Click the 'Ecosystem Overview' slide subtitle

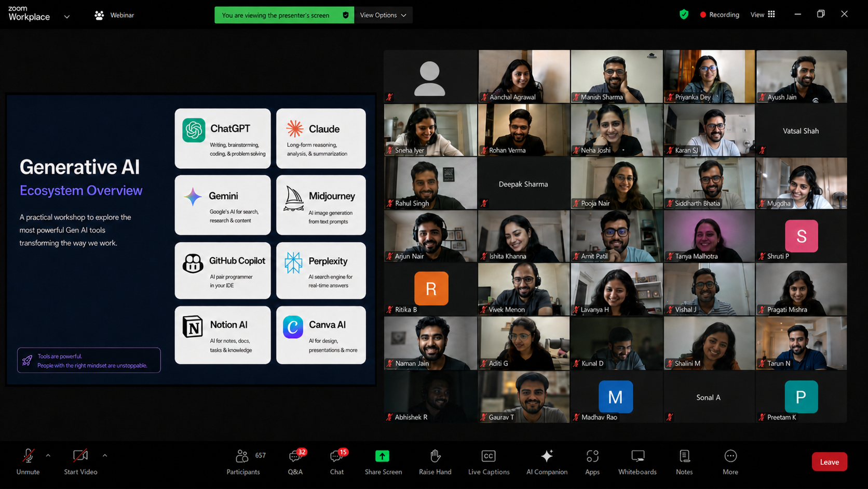[x=81, y=191]
